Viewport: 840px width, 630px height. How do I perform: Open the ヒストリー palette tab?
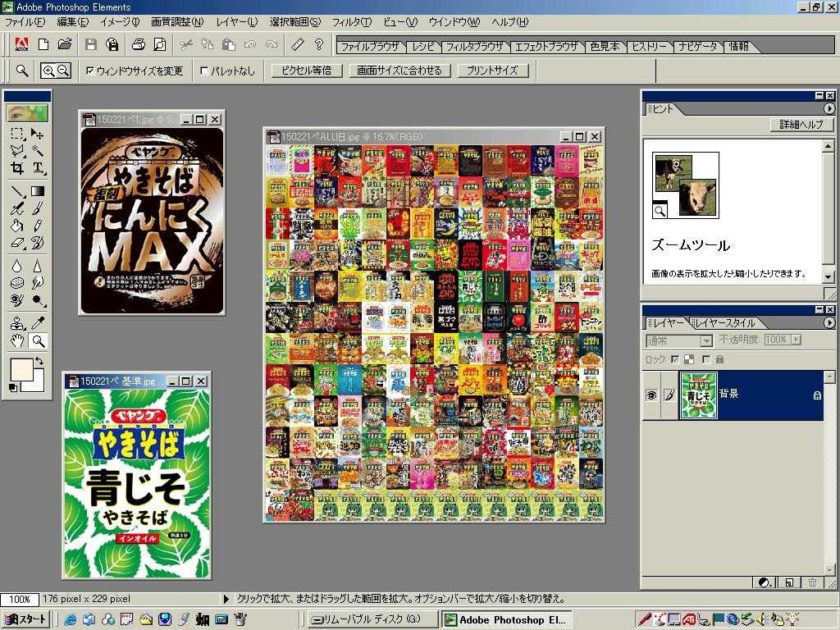coord(649,47)
